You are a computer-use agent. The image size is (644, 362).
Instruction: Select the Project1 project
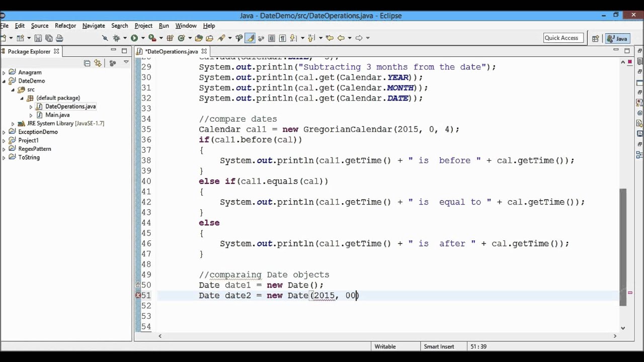coord(28,140)
